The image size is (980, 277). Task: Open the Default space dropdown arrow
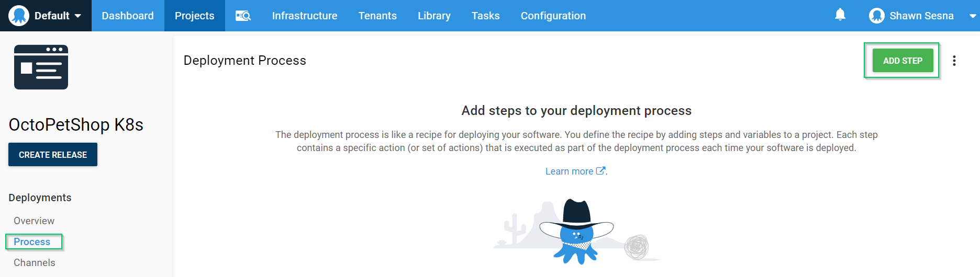(x=78, y=16)
